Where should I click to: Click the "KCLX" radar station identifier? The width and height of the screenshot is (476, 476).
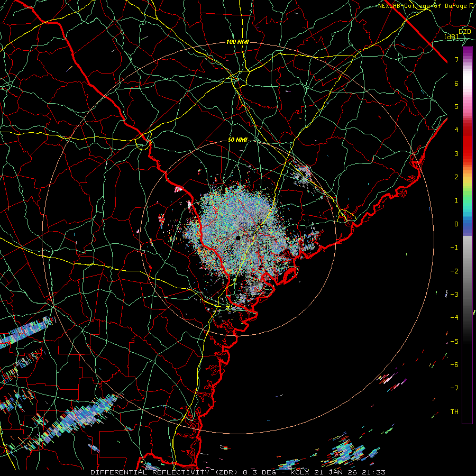click(x=300, y=472)
